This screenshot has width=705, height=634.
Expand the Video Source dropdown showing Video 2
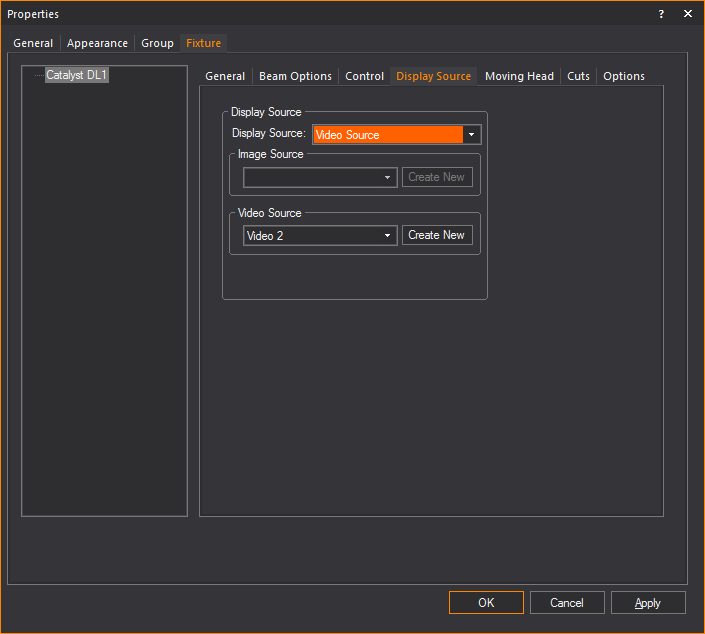tap(320, 236)
